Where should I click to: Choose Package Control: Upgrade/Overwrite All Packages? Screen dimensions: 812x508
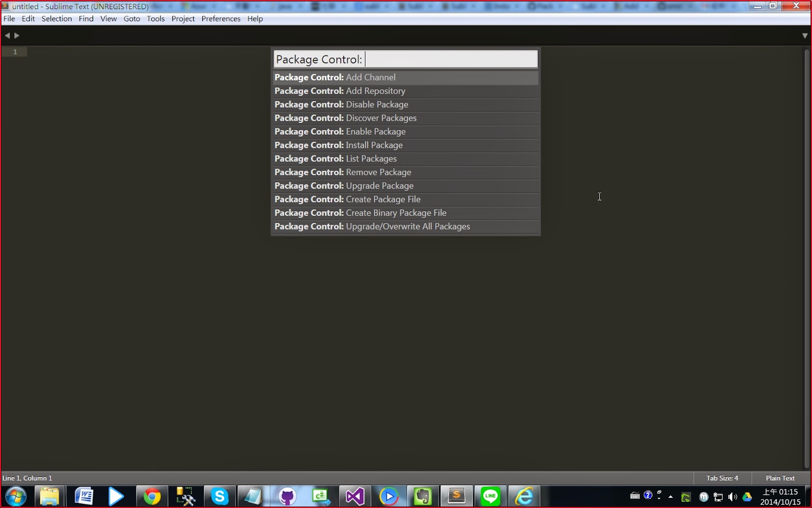point(405,227)
